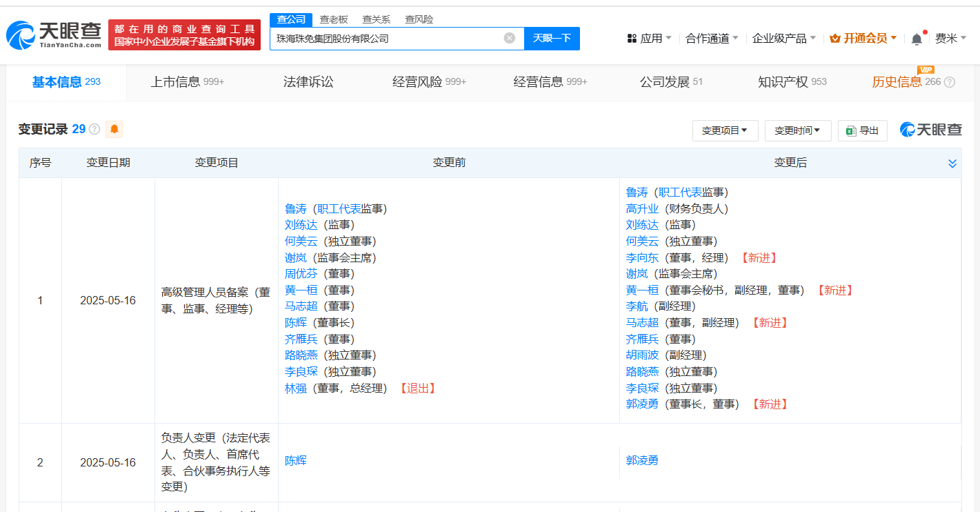Open 周优芬 董事 link
The image size is (980, 512).
click(x=301, y=273)
